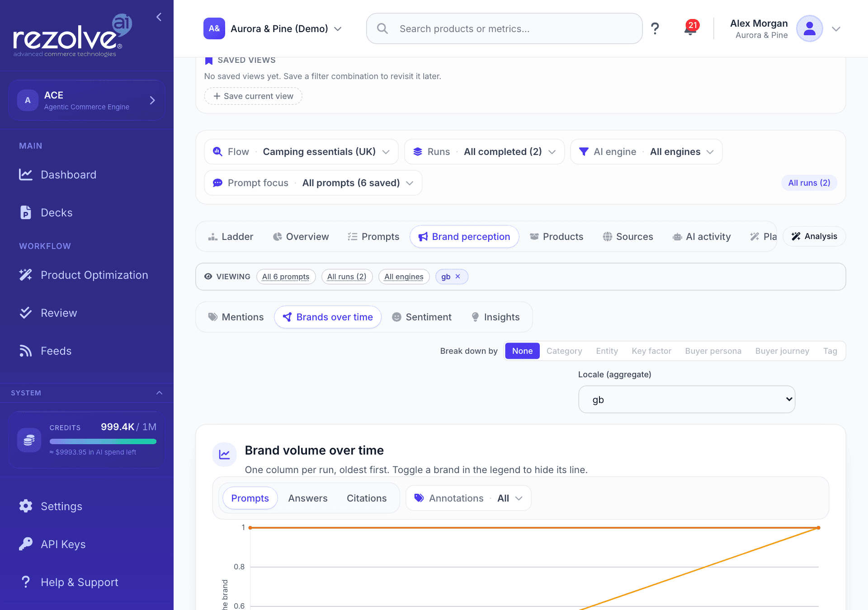
Task: Open the Flow Camping essentials dropdown
Action: tap(301, 152)
